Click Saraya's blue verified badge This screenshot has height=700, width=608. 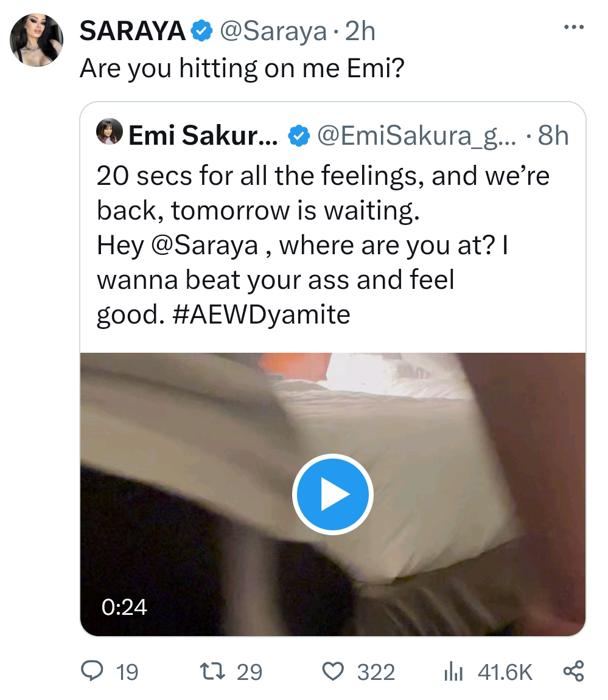[x=202, y=31]
